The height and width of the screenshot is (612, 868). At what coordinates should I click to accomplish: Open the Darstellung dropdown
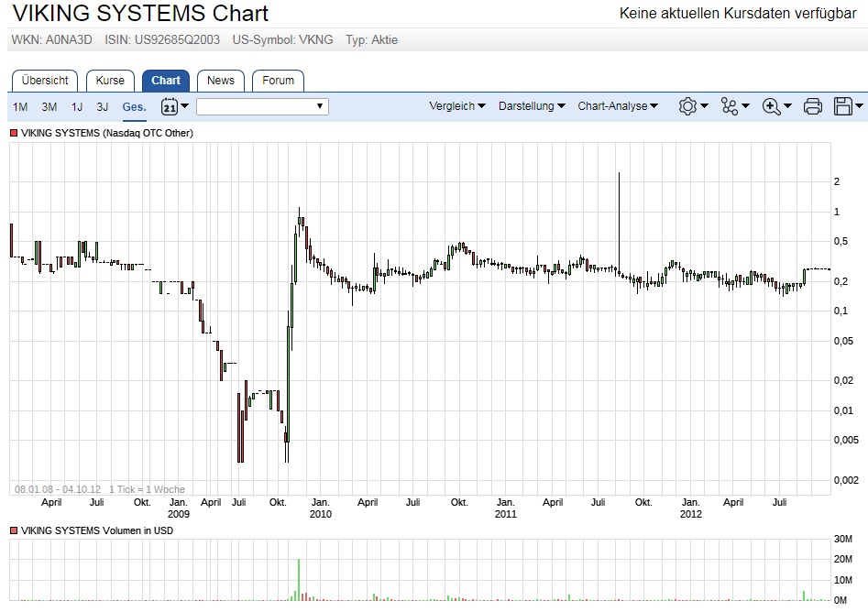(x=532, y=106)
